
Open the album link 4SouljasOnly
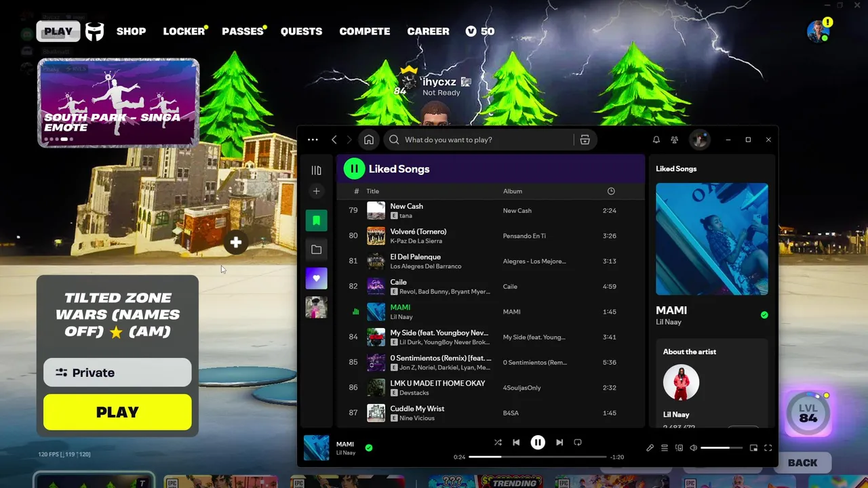coord(522,388)
